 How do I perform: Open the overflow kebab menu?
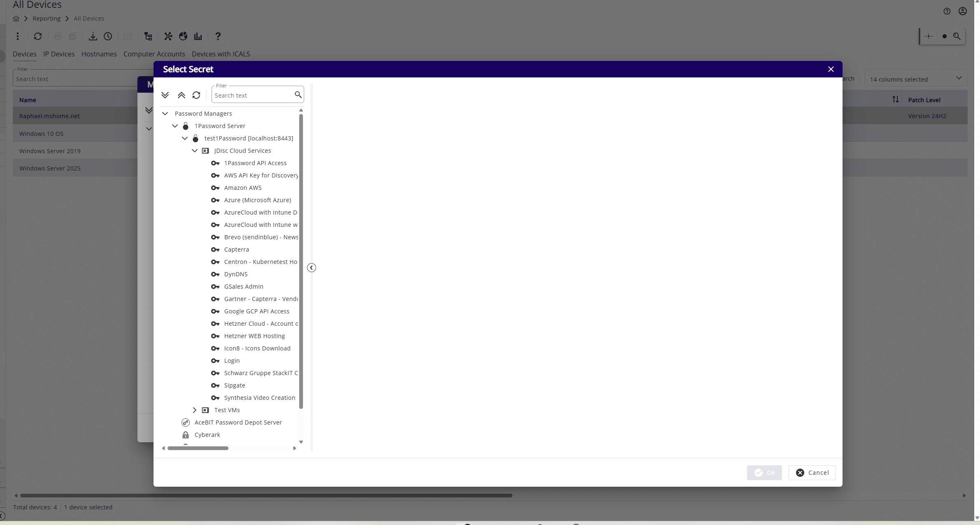[18, 37]
